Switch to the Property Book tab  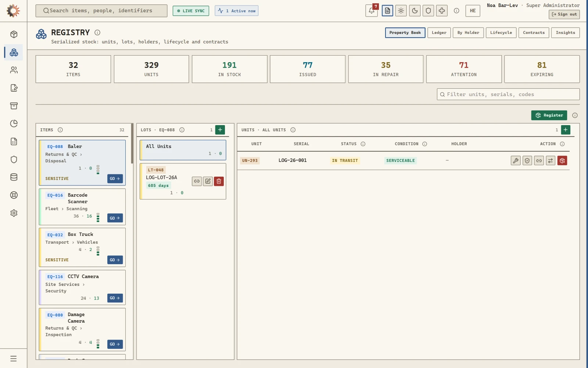pos(405,33)
